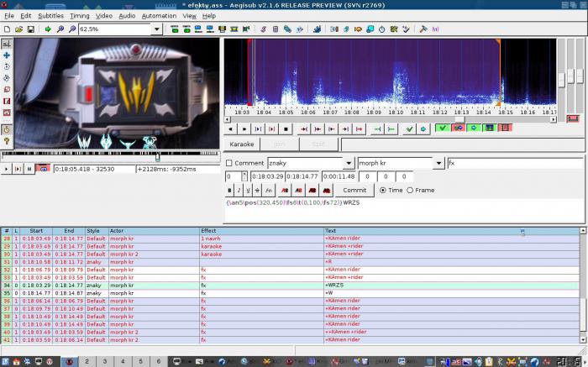588x367 pixels.
Task: Toggle realtime video preview clock icon
Action: coord(7,129)
